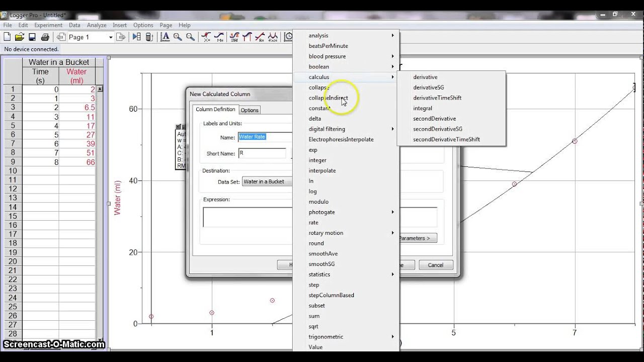Image resolution: width=644 pixels, height=362 pixels.
Task: Switch to the Options tab
Action: click(x=250, y=110)
